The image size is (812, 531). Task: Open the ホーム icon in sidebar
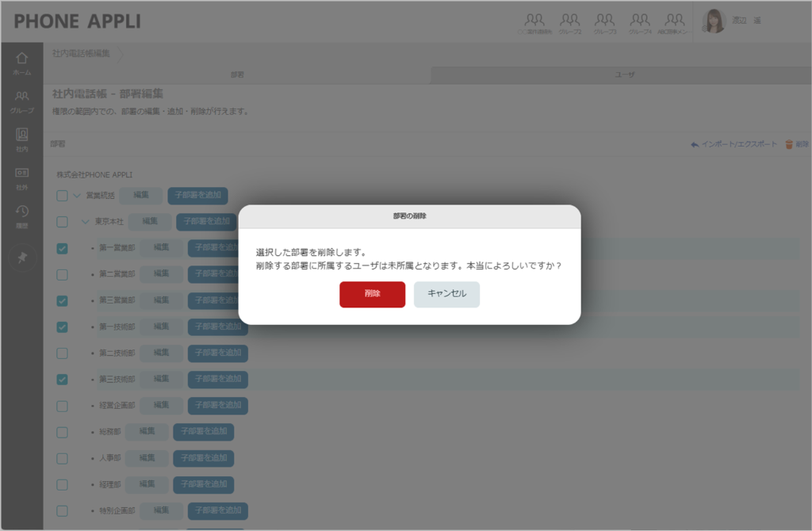click(x=22, y=63)
